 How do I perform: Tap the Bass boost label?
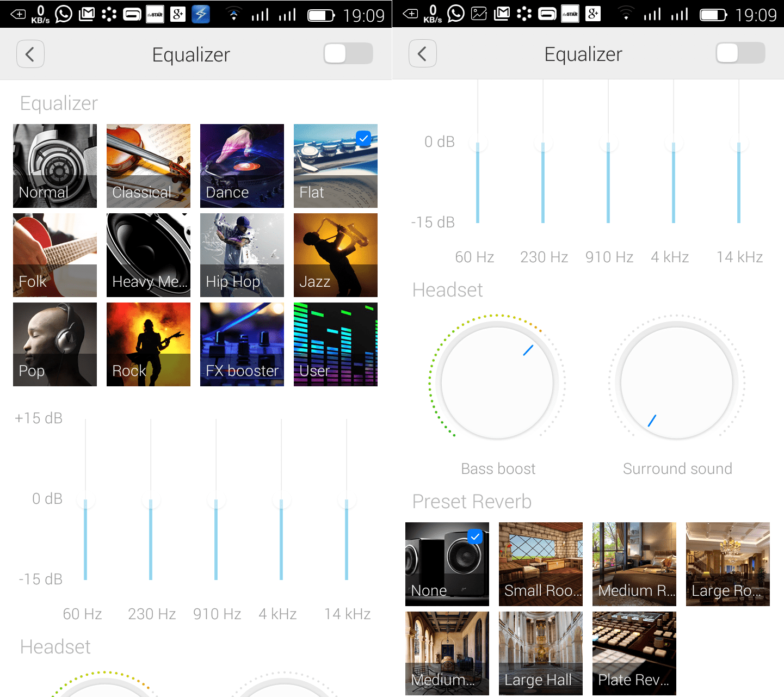point(498,468)
